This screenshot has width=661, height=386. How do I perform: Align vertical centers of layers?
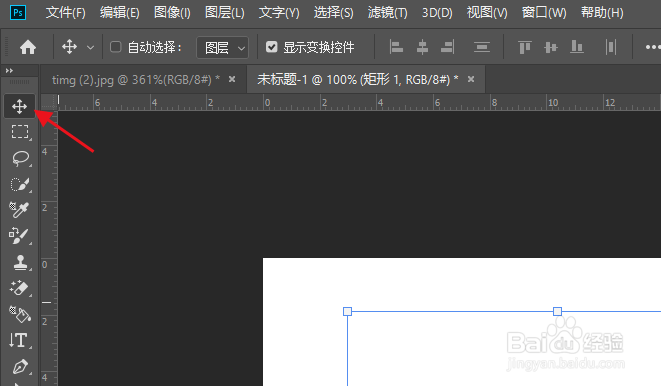[x=551, y=47]
